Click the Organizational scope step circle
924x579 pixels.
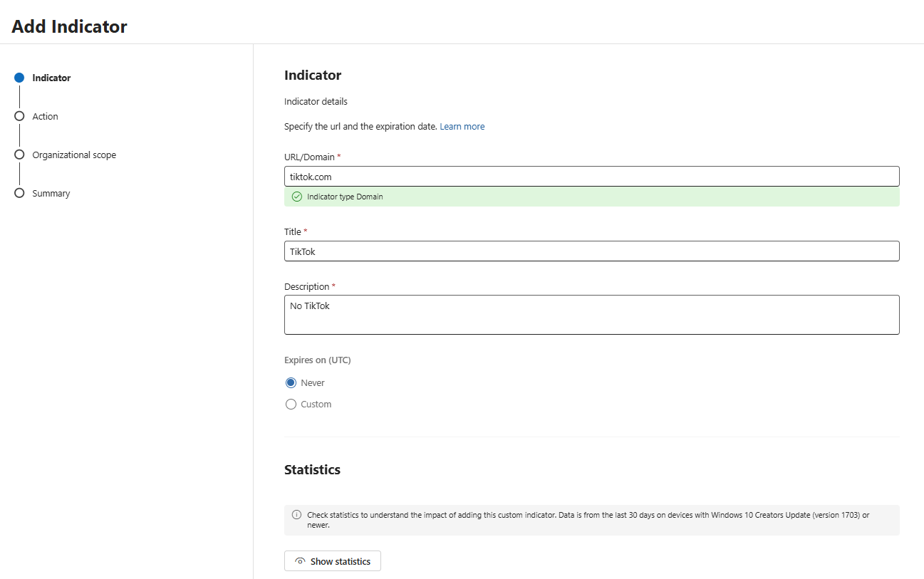point(19,155)
